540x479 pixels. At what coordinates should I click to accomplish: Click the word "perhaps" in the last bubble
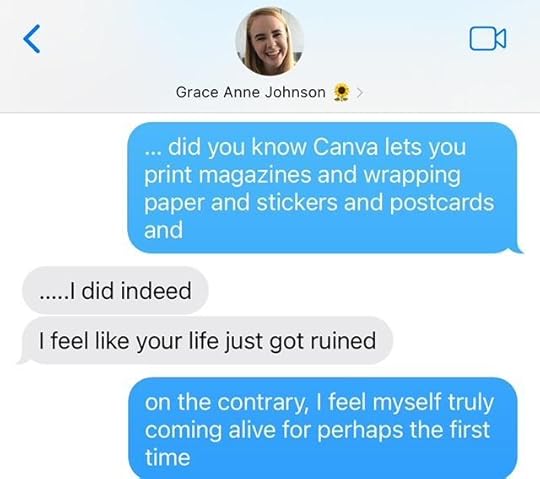[x=360, y=430]
